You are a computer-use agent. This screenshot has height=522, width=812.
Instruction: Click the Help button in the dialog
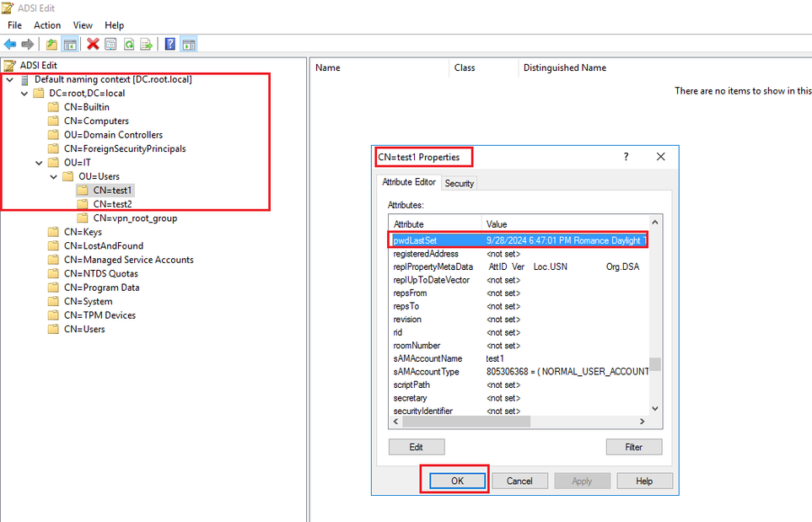click(645, 481)
